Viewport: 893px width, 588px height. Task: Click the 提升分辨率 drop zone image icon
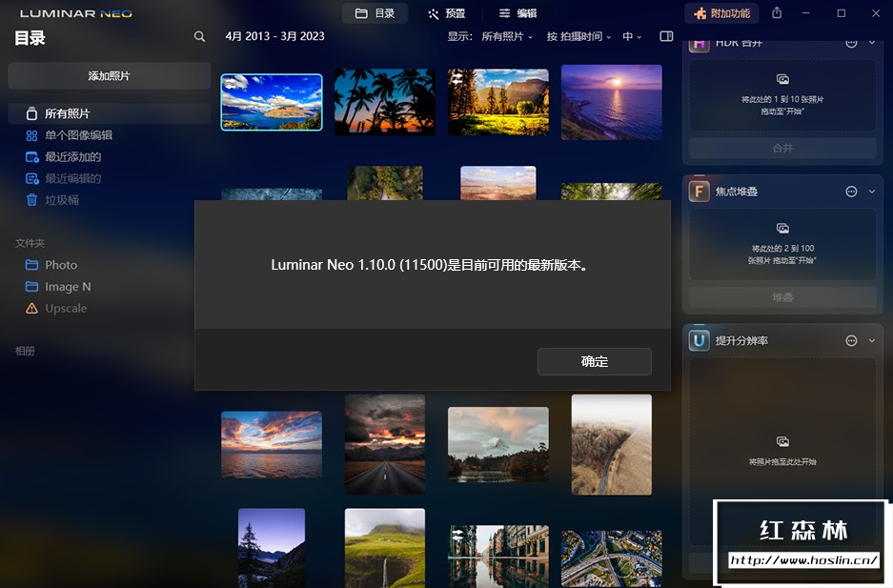click(782, 441)
